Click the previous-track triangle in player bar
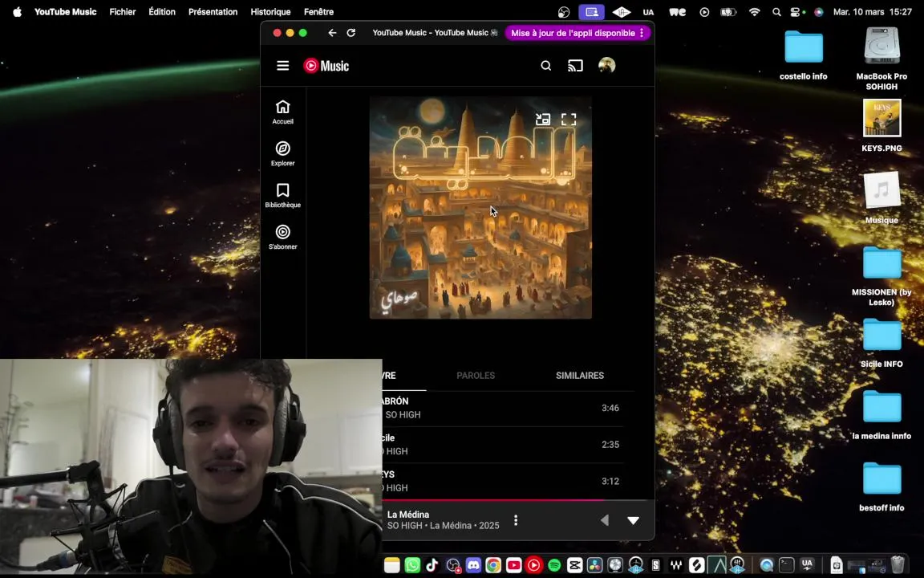 click(605, 520)
